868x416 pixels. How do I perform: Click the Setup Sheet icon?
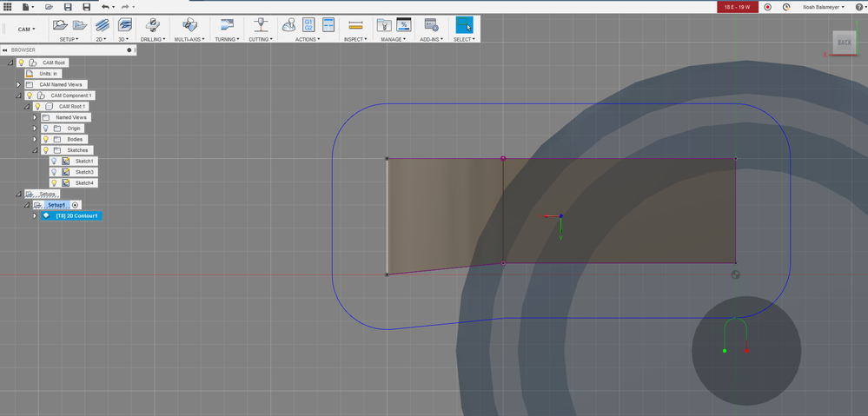[328, 24]
